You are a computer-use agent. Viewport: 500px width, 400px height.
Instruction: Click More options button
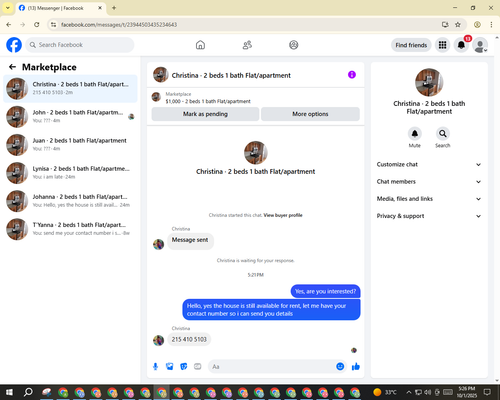[x=310, y=114]
